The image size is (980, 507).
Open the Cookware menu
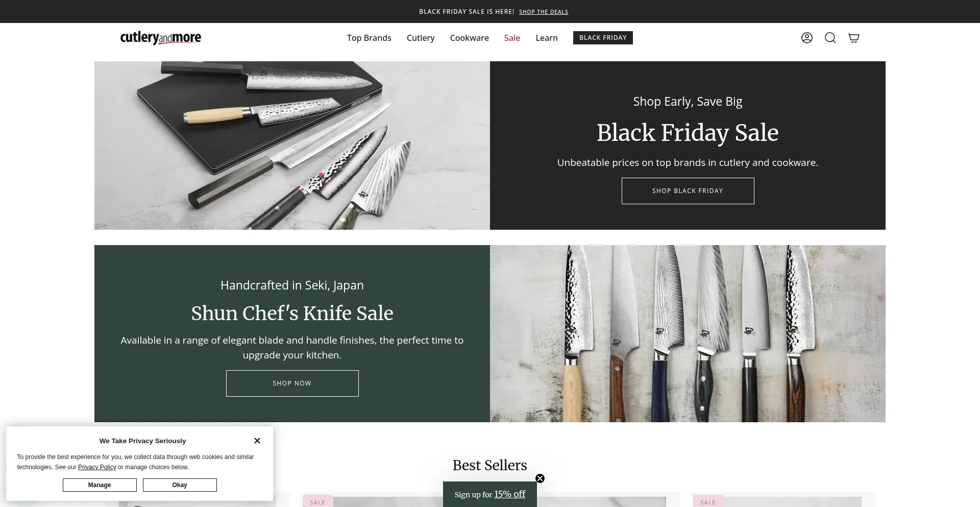(x=470, y=38)
